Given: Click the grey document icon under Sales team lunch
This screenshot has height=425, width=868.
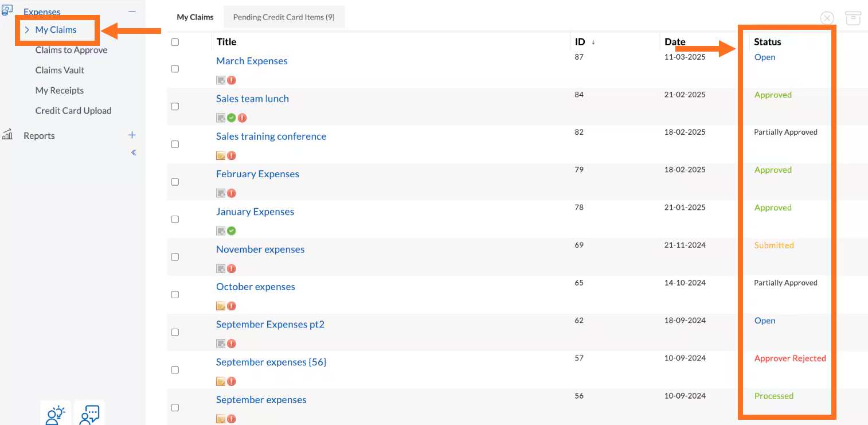Looking at the screenshot, I should pyautogui.click(x=221, y=118).
